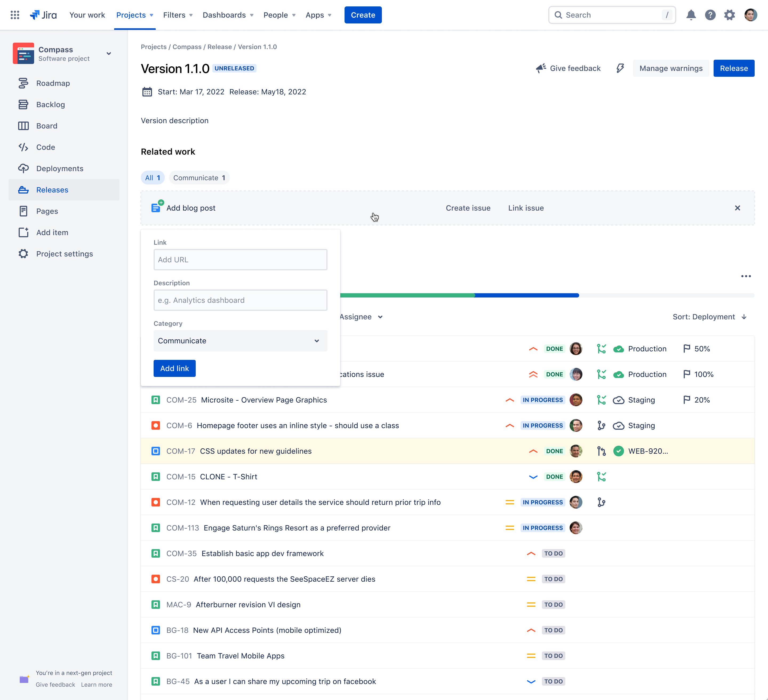The width and height of the screenshot is (768, 700).
Task: Click the Release button
Action: click(734, 68)
